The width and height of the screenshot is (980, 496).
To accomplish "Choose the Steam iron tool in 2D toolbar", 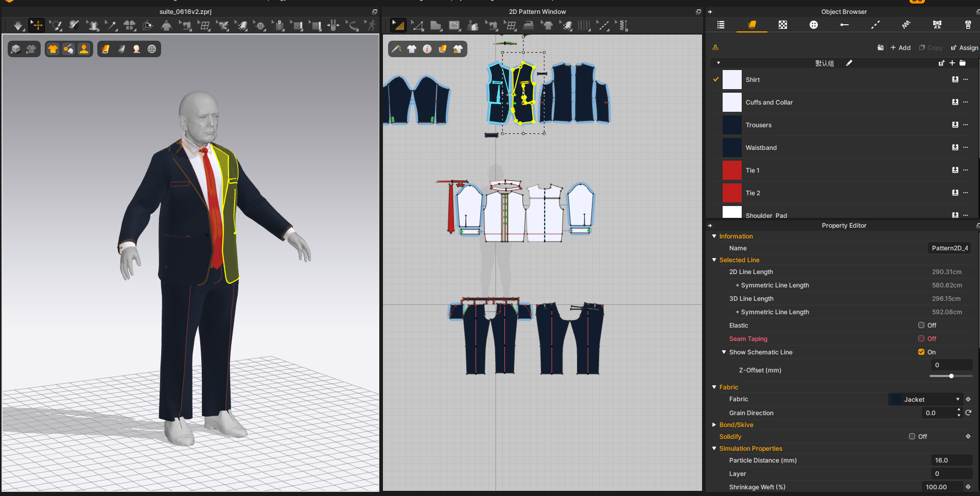I will [x=528, y=25].
